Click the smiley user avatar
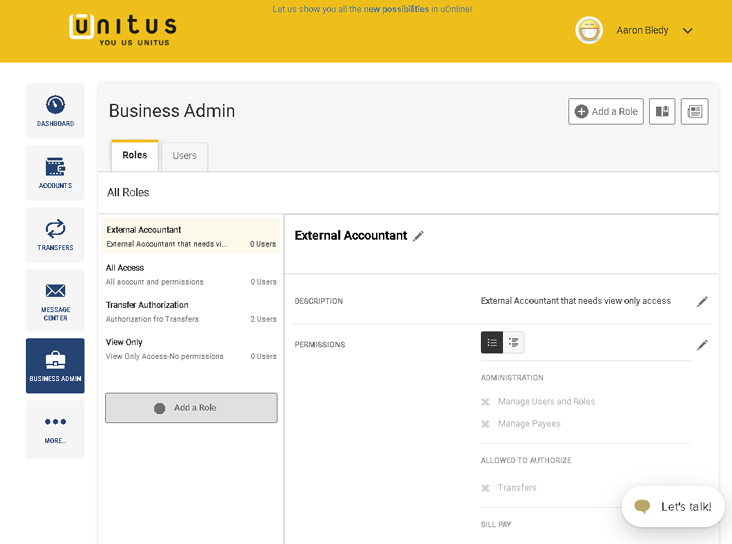732x544 pixels. (589, 30)
